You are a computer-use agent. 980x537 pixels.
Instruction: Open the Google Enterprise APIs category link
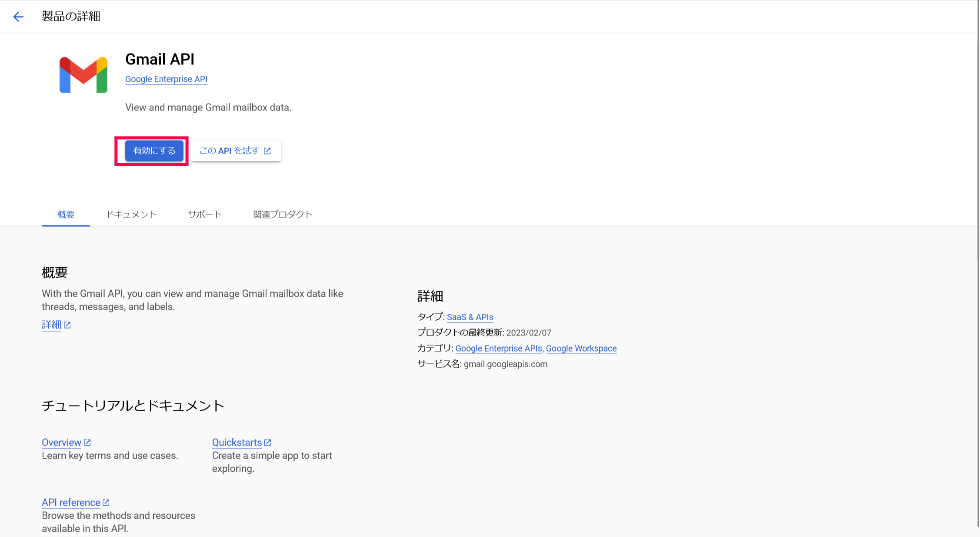(x=498, y=349)
